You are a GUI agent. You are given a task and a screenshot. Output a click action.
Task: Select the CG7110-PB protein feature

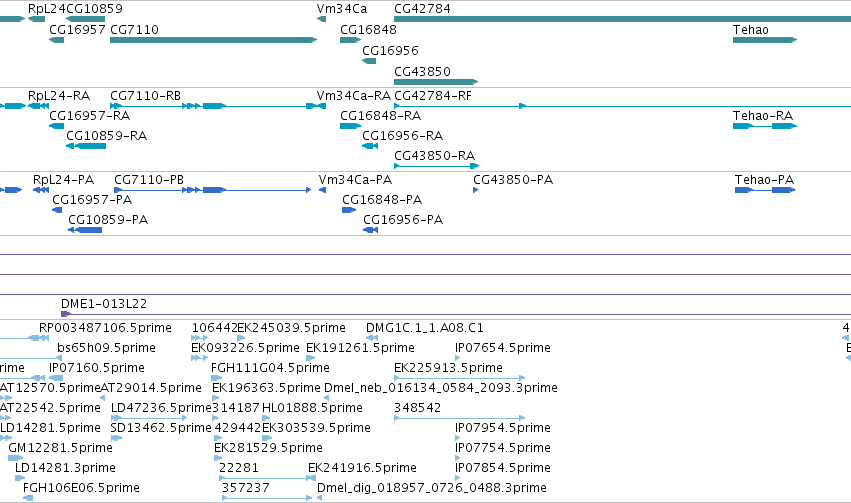pyautogui.click(x=213, y=190)
